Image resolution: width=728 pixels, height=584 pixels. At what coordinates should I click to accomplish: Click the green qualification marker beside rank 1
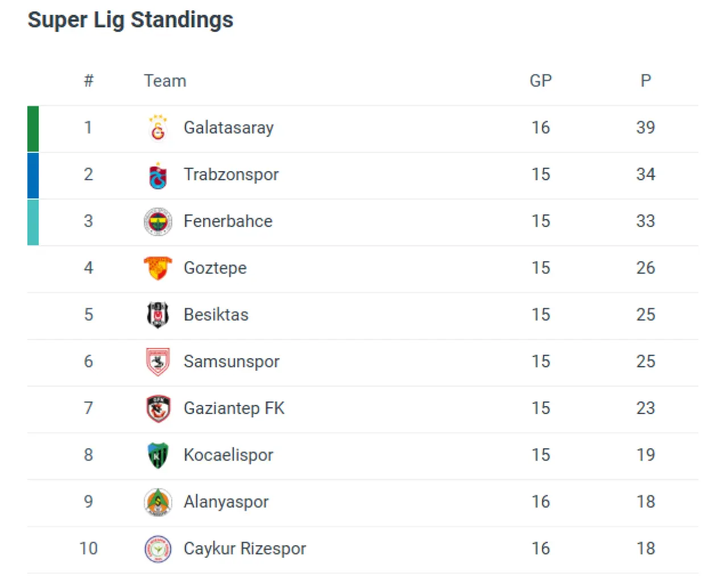coord(33,129)
